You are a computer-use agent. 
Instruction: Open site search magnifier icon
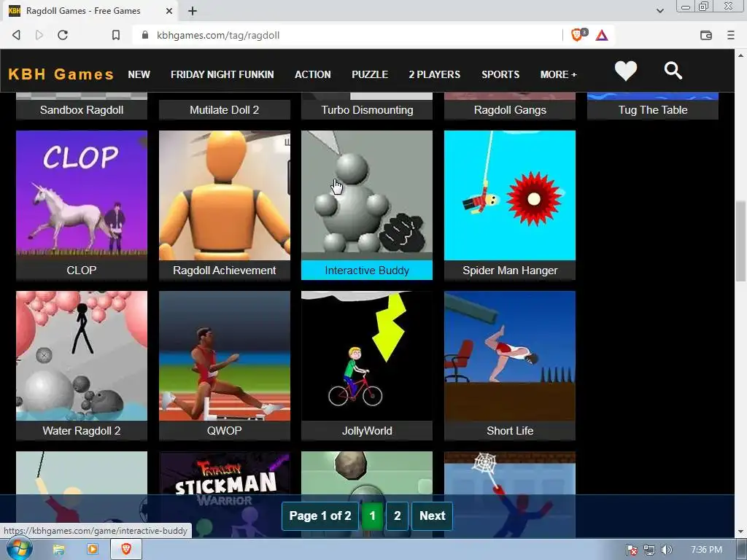tap(673, 71)
